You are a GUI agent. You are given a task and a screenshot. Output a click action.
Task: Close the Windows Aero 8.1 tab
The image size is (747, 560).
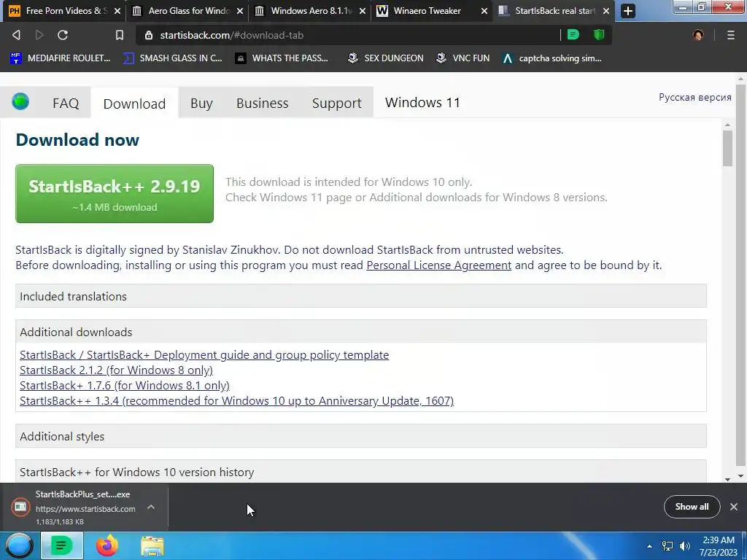[362, 11]
